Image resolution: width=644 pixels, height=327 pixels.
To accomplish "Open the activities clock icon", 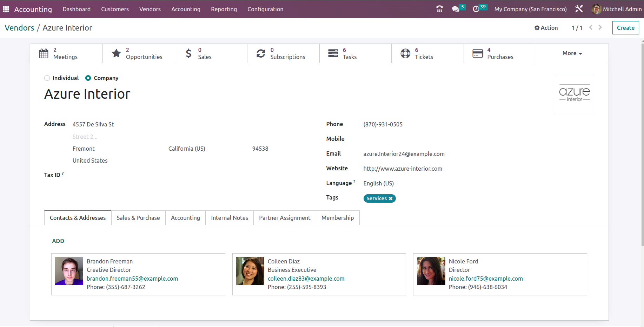I will 476,9.
